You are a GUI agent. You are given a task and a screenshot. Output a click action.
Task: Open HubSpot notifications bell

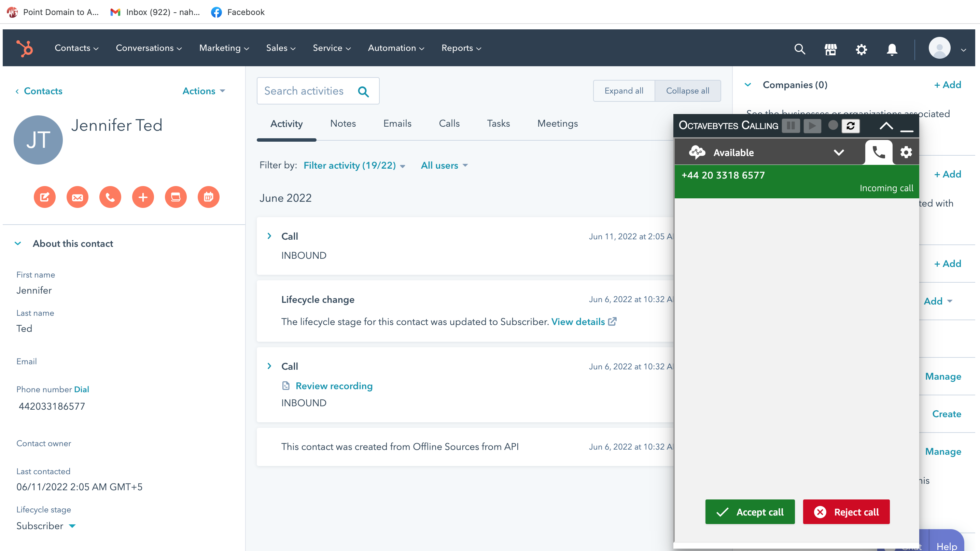[892, 50]
